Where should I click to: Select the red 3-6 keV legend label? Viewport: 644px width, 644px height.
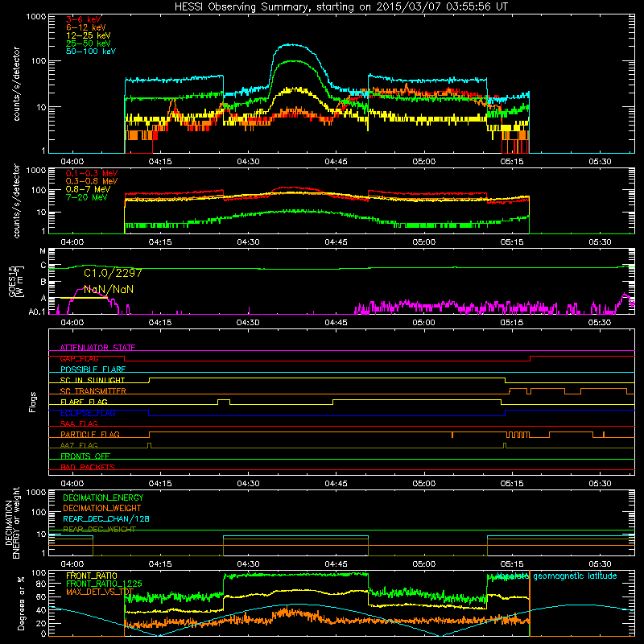(x=83, y=19)
